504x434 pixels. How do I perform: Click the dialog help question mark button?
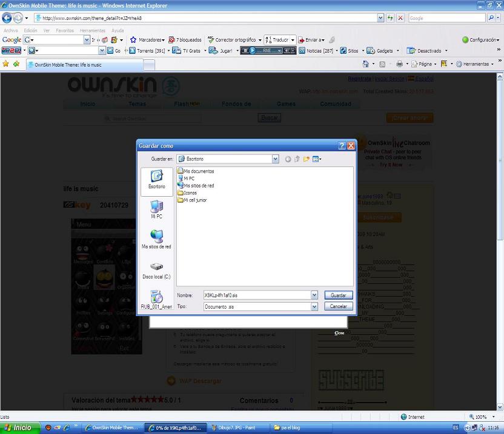(x=342, y=146)
